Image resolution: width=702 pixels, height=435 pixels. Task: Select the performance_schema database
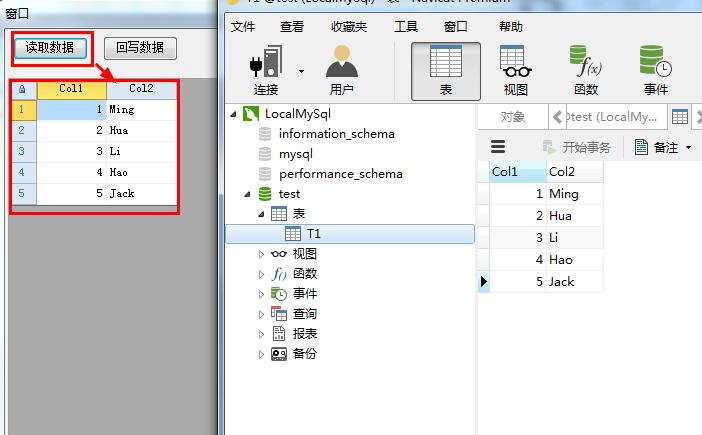(x=340, y=174)
